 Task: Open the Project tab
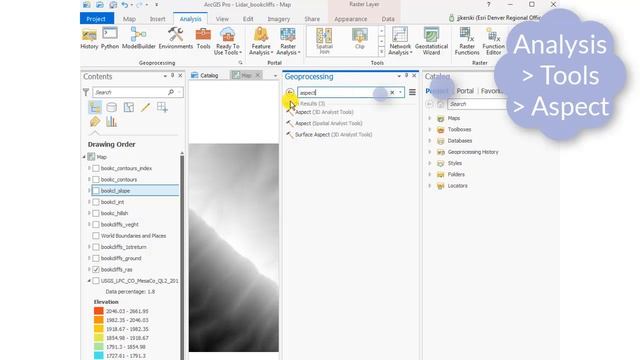(x=96, y=19)
